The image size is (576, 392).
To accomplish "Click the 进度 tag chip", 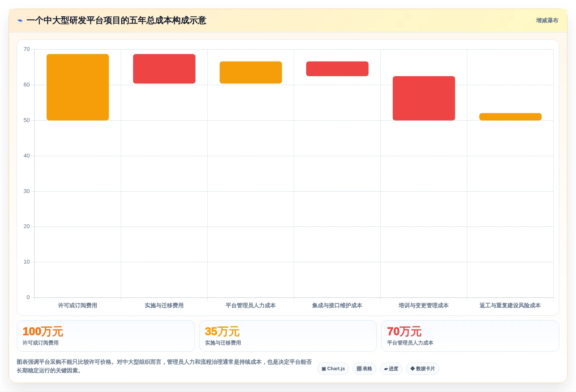I will click(x=391, y=369).
